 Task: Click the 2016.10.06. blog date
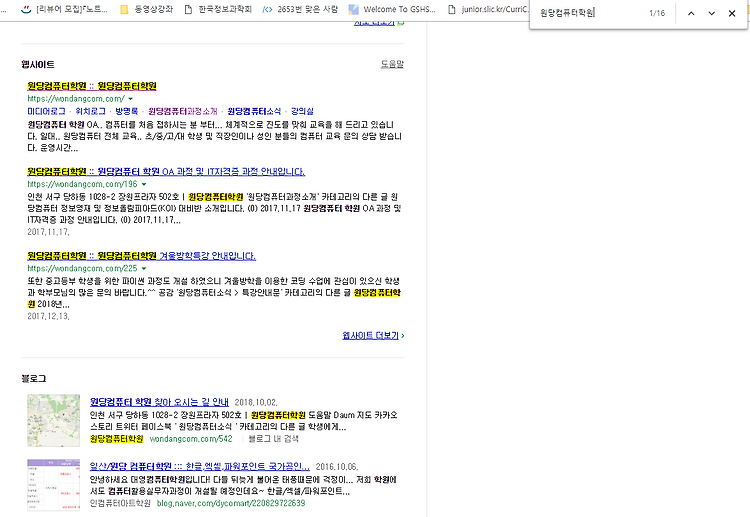pyautogui.click(x=337, y=467)
